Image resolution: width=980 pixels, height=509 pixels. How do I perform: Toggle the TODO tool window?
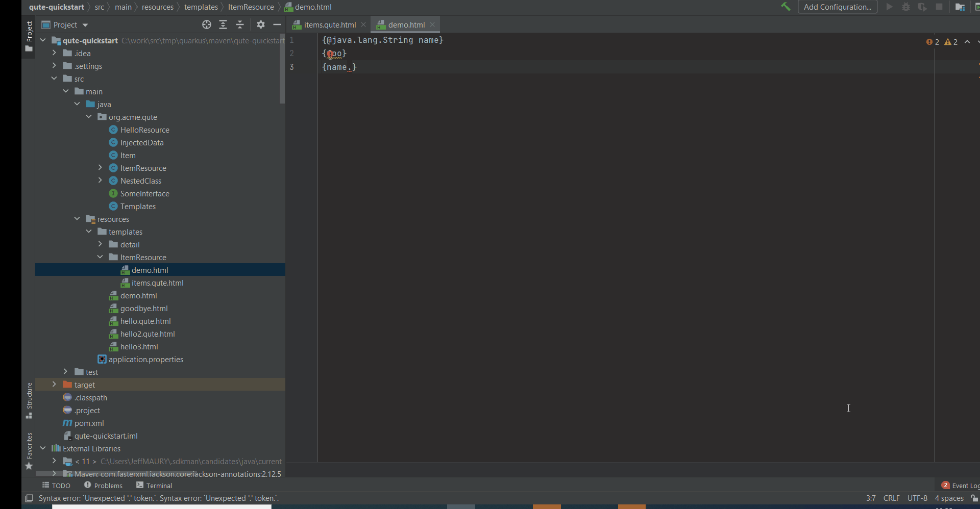pyautogui.click(x=56, y=485)
